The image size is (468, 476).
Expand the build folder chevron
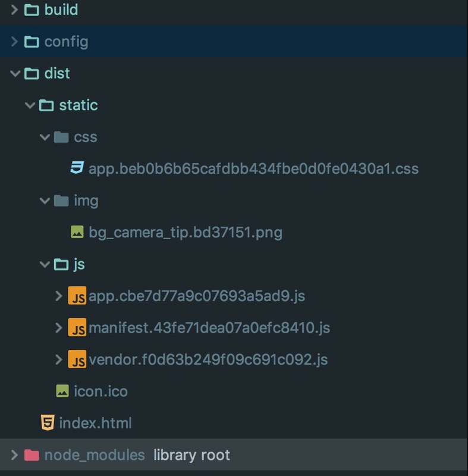14,10
